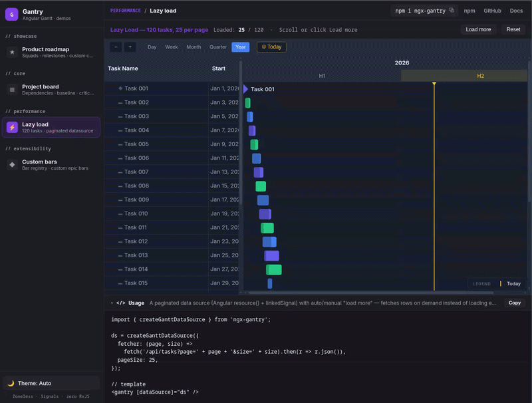Switch the timeline to Month view
The height and width of the screenshot is (403, 532).
(x=194, y=47)
